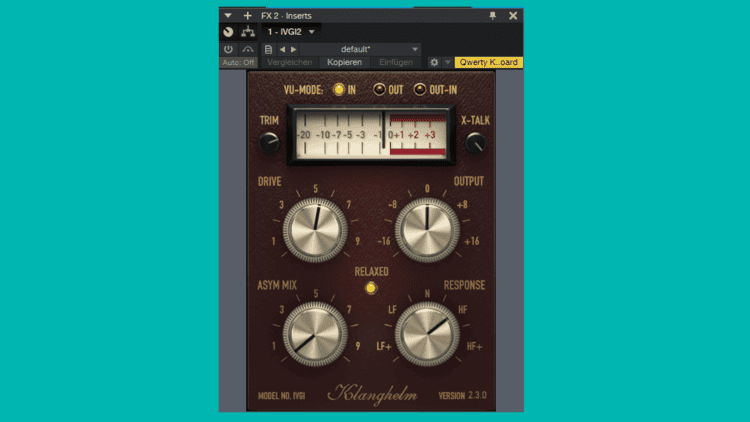Select VU-Mode OUT radio lamp
Screen dimensions: 750x422
pos(379,89)
